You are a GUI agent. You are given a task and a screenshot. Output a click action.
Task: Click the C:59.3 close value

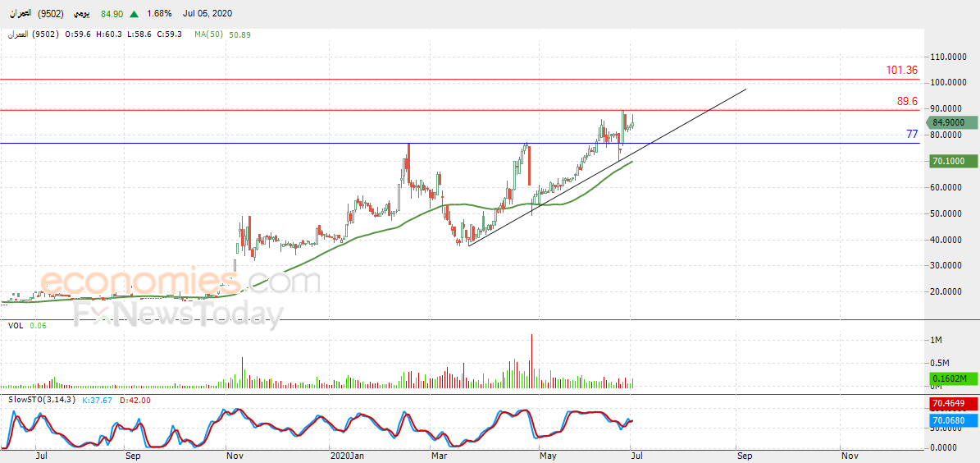[169, 35]
